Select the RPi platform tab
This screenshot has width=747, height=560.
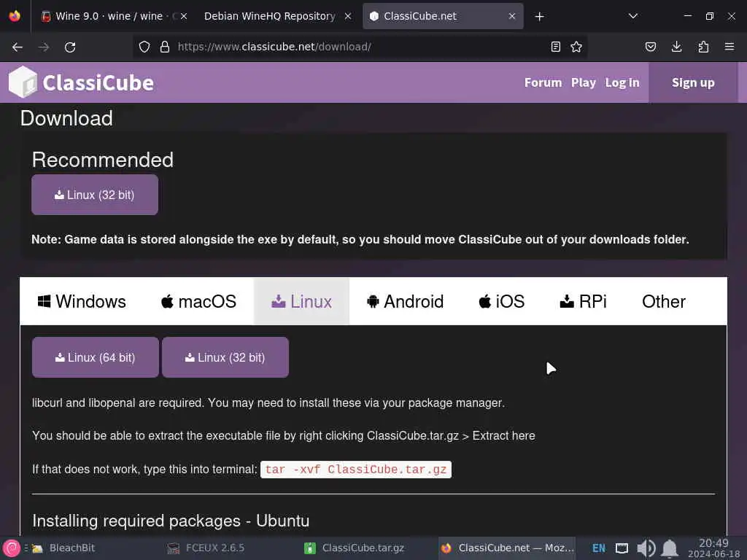click(x=583, y=301)
